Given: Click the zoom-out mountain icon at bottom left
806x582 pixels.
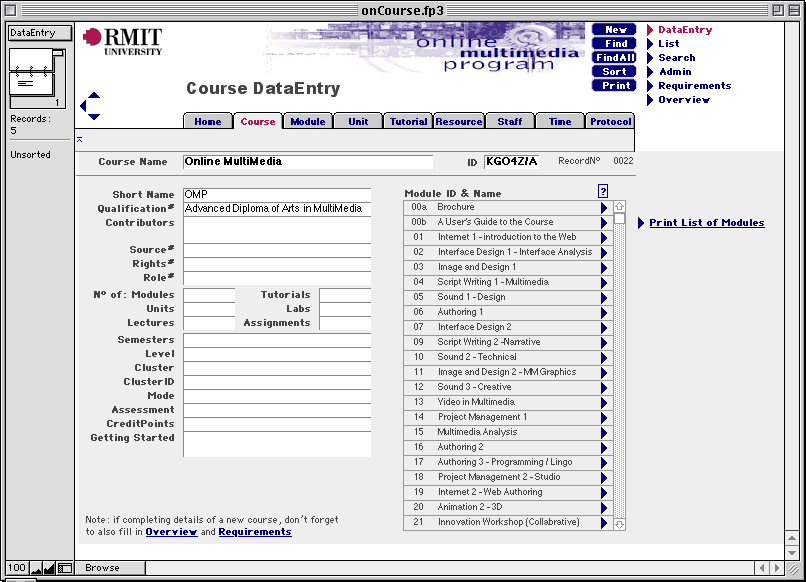Looking at the screenshot, I should (35, 567).
